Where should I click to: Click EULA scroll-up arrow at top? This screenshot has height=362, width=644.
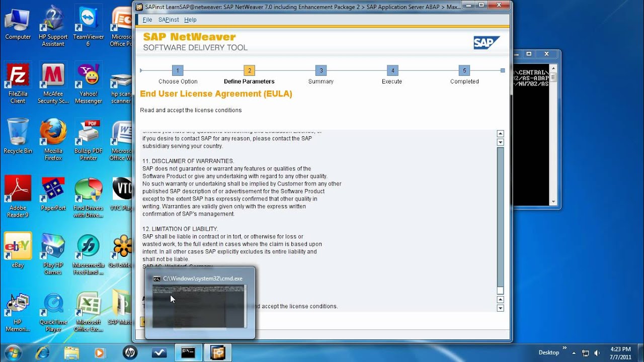[x=500, y=134]
